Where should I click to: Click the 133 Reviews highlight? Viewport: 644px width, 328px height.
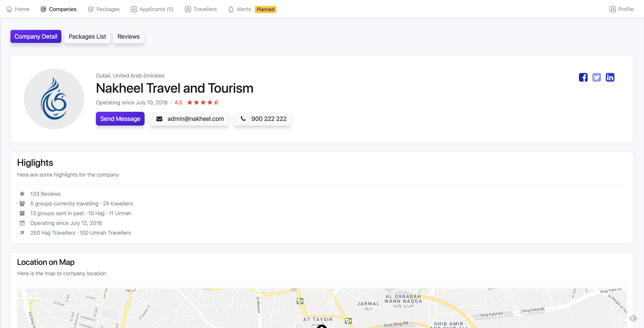click(x=45, y=194)
